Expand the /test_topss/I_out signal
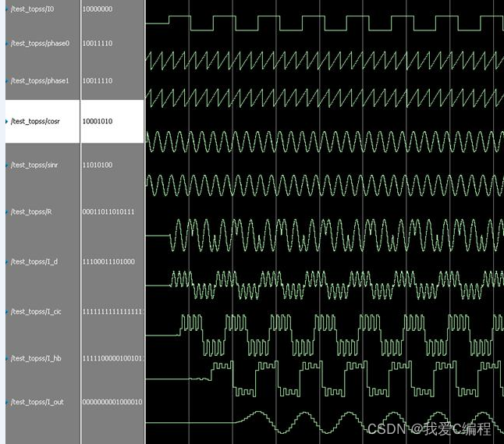 [7, 402]
